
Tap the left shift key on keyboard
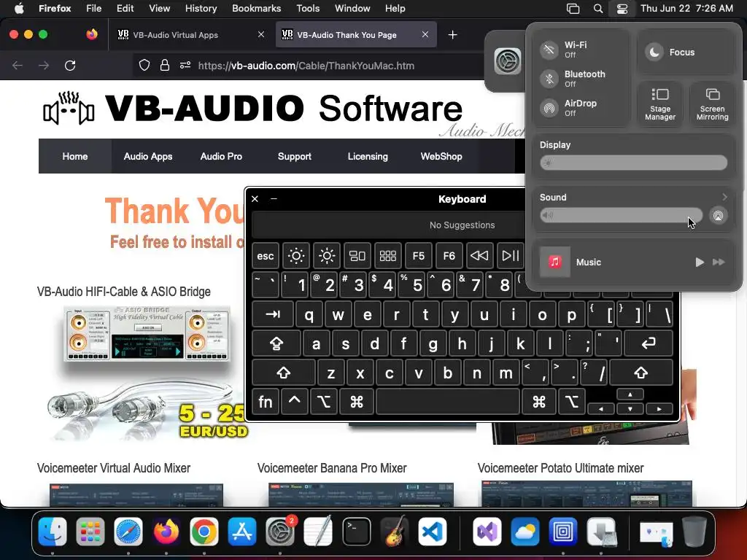coord(284,373)
